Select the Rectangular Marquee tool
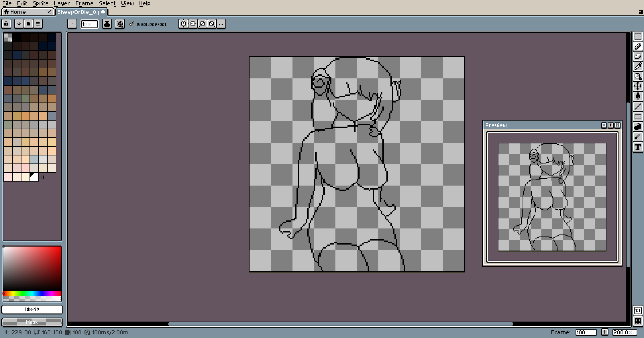The image size is (644, 338). coord(638,37)
